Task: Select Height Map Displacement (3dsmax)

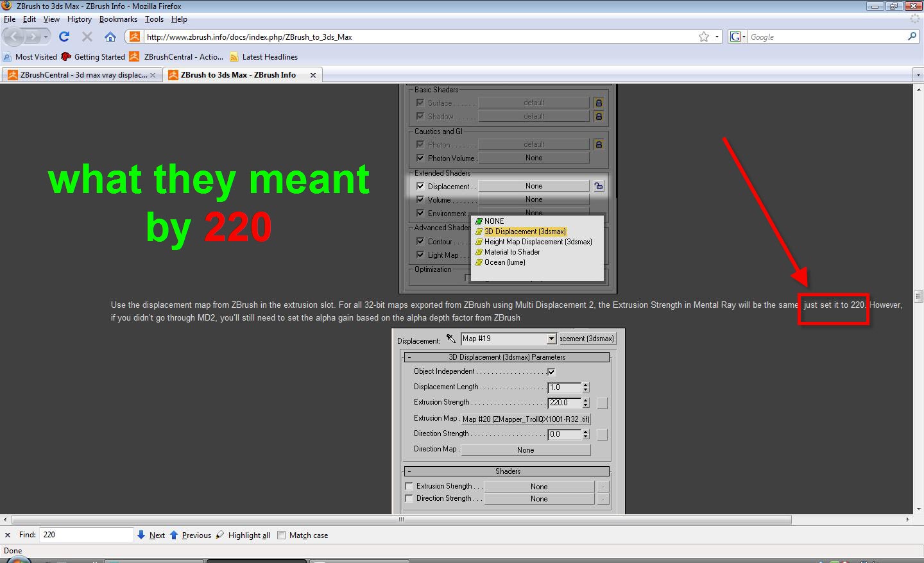Action: (534, 242)
